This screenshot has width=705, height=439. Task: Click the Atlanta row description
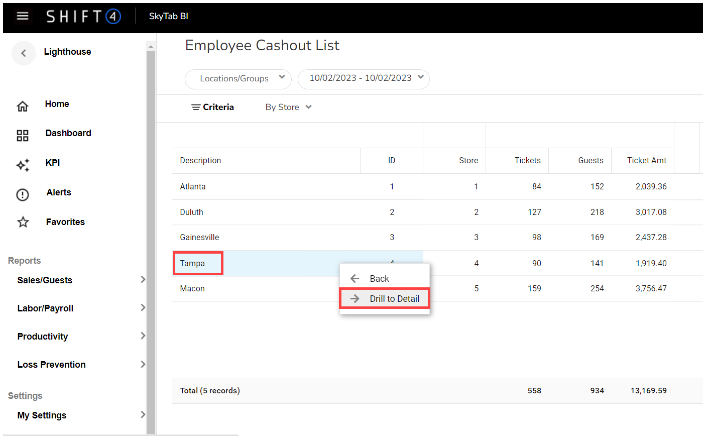(x=194, y=186)
